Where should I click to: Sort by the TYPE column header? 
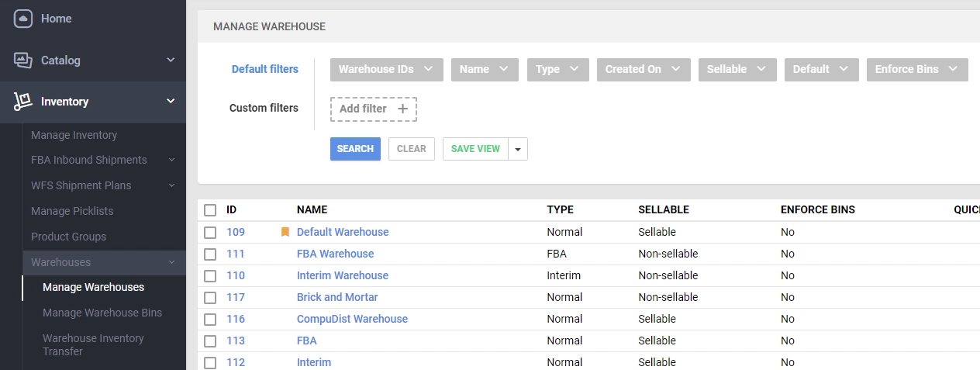560,209
